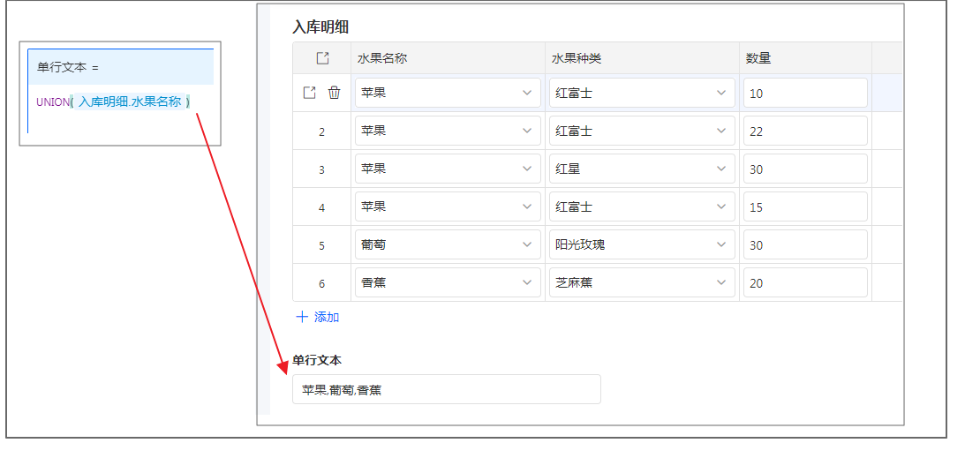Open row 6 水果名称 dropdown showing 香蕉
980x458 pixels.
click(448, 282)
